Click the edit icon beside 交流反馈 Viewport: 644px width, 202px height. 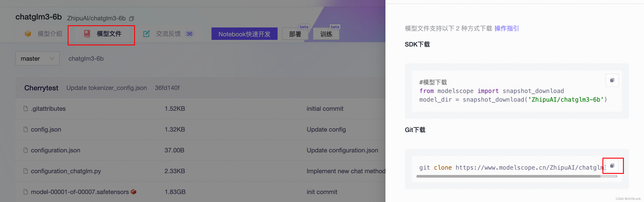(x=147, y=34)
